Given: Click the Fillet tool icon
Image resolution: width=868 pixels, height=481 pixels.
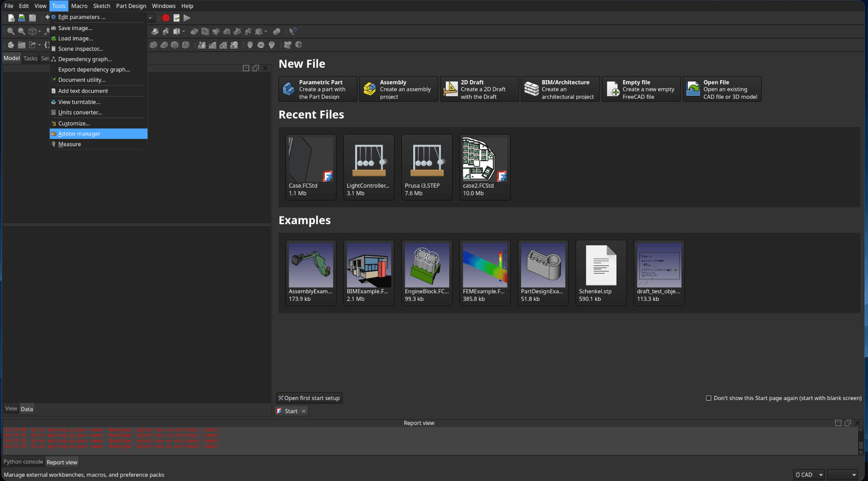Looking at the screenshot, I should 153,45.
